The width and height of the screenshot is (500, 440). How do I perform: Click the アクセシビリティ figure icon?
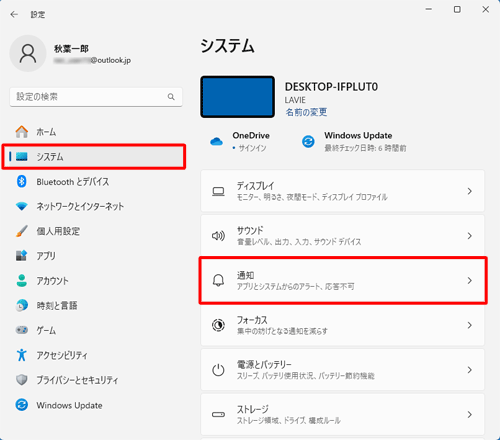22,355
